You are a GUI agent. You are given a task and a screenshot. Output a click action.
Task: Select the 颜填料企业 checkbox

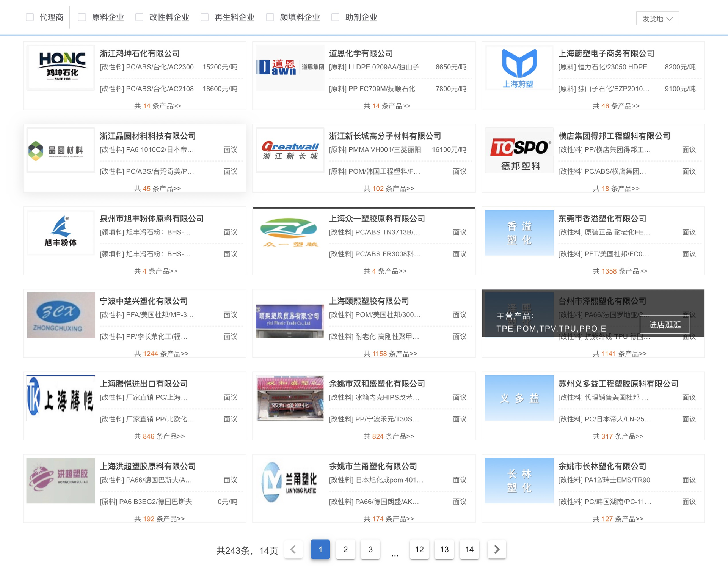[x=270, y=17]
